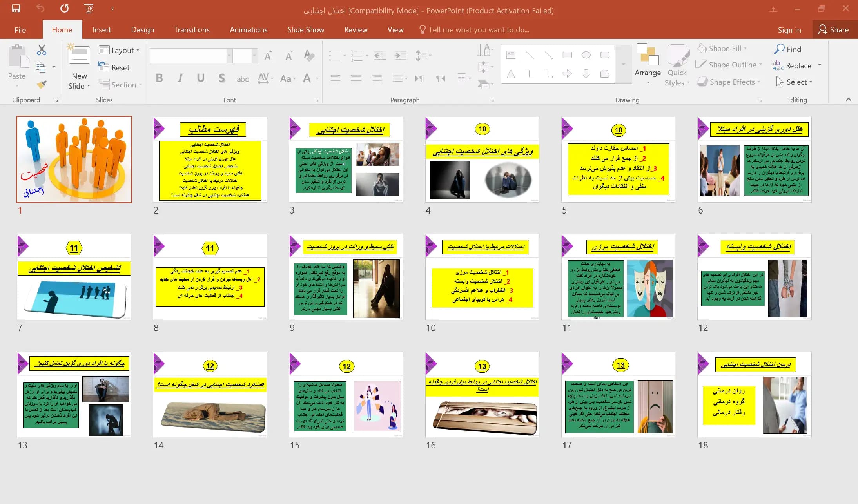Switch to the Transitions tab

[192, 30]
